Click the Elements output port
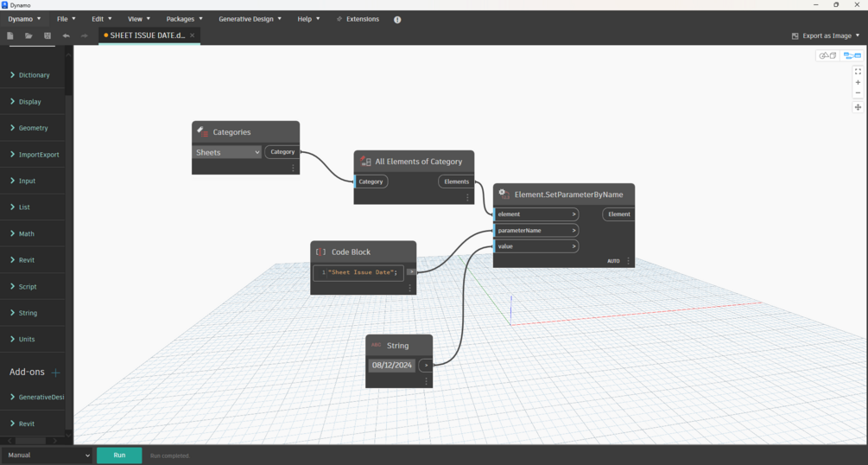The height and width of the screenshot is (465, 868). click(x=456, y=182)
